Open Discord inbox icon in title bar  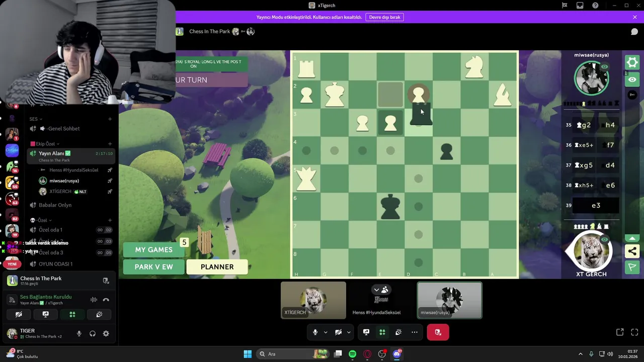tap(580, 6)
